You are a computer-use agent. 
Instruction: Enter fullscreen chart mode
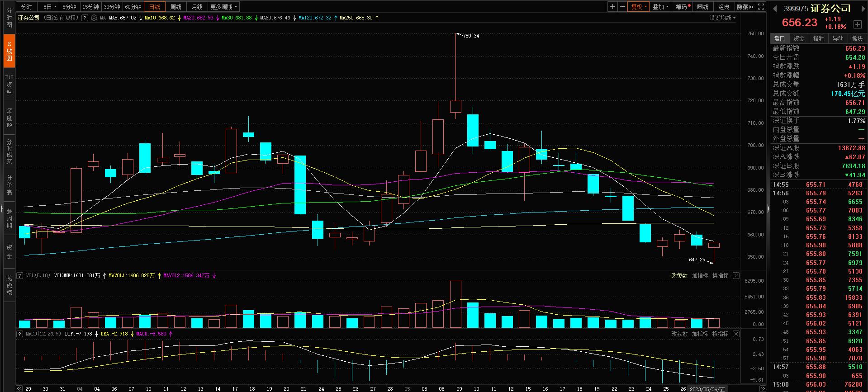click(761, 7)
